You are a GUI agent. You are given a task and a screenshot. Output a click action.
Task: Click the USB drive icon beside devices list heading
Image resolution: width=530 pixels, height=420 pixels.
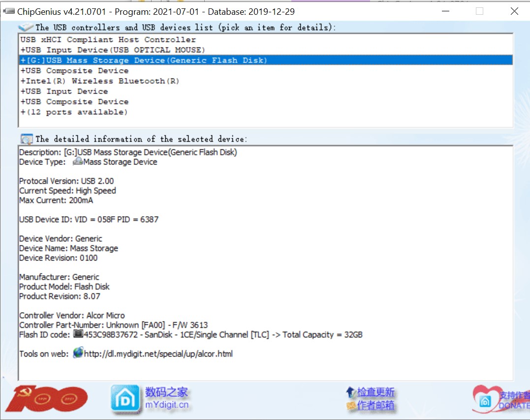point(26,27)
